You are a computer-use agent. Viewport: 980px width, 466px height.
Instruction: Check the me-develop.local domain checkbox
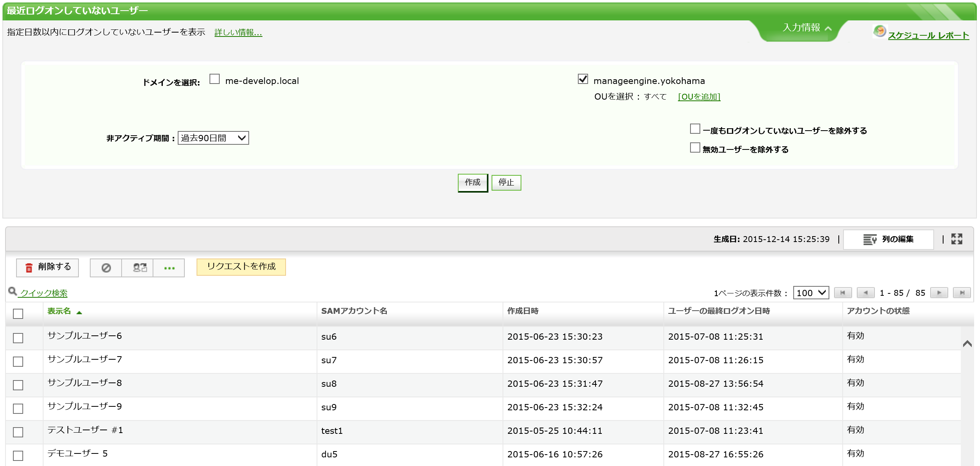pos(215,79)
